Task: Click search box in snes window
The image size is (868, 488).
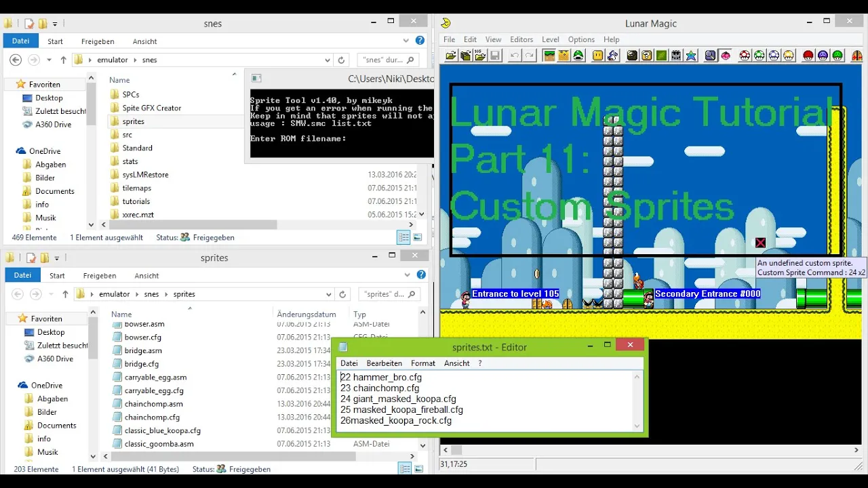Action: pos(389,60)
